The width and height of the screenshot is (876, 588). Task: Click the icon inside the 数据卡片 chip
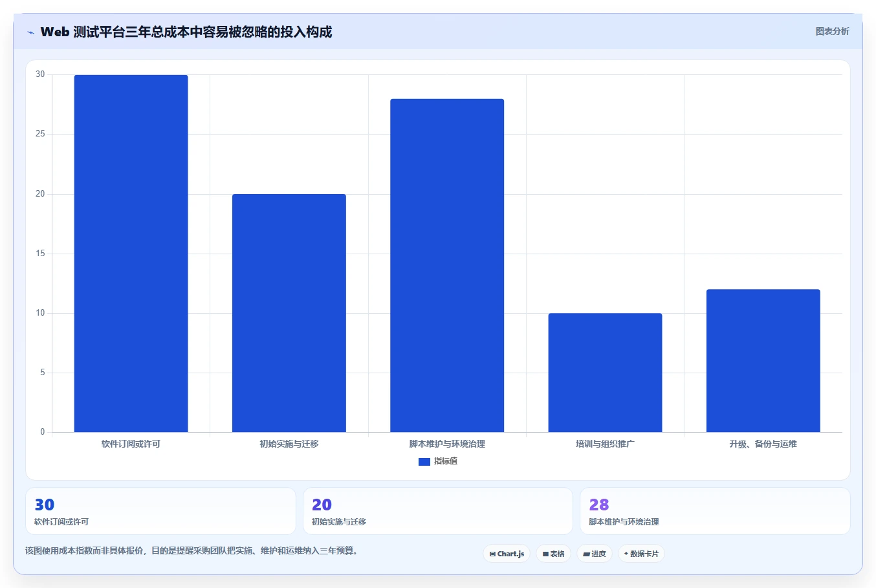[626, 554]
